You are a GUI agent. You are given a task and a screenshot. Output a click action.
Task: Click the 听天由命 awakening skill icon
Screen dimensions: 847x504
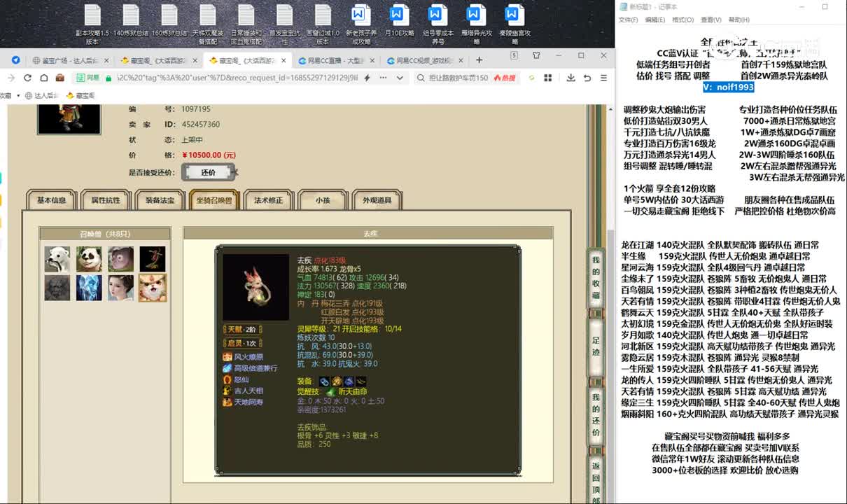(x=330, y=391)
